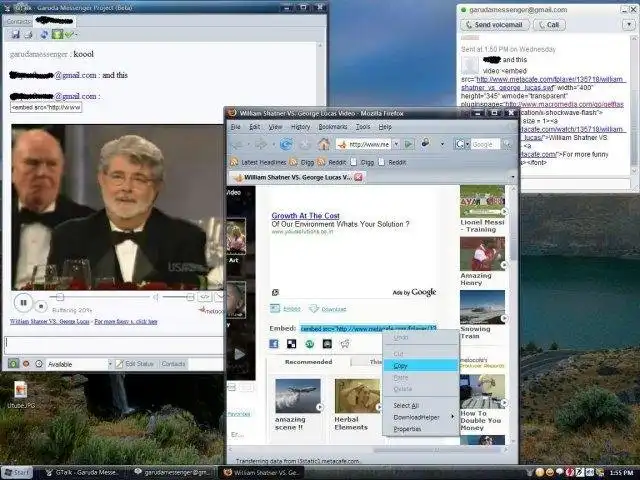Click the blue refresh icon in Garuda toolbar
The height and width of the screenshot is (480, 640).
pos(44,35)
